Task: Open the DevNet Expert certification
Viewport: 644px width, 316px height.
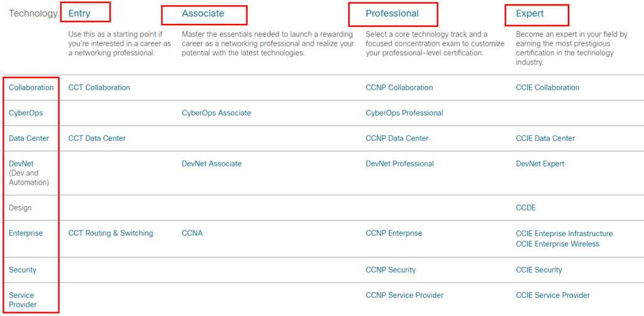Action: click(540, 163)
